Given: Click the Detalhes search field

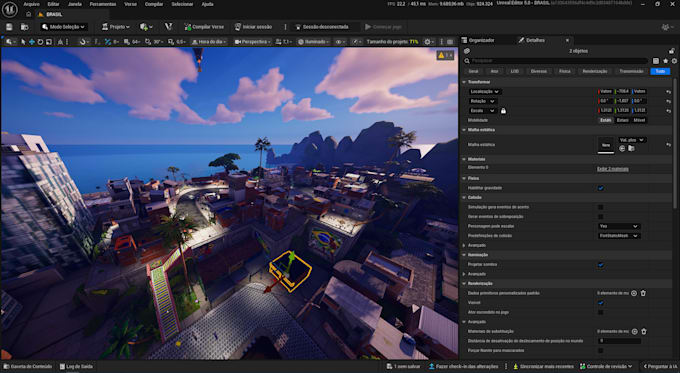Looking at the screenshot, I should pyautogui.click(x=557, y=61).
